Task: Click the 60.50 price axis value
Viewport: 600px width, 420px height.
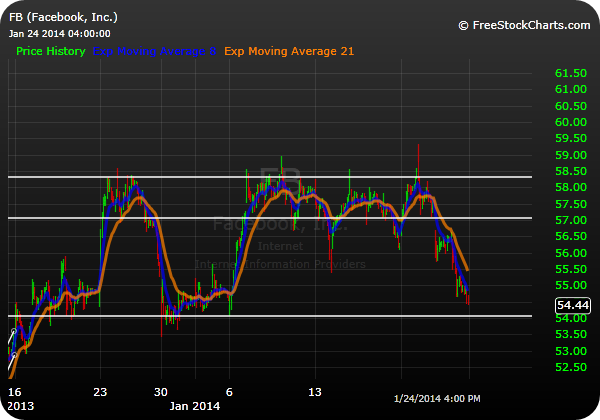Action: coord(571,106)
